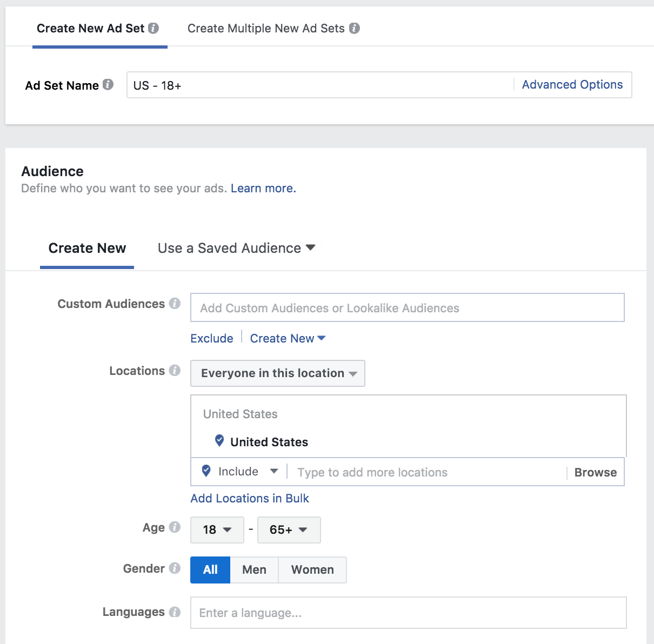The width and height of the screenshot is (654, 644).
Task: Open the Use a Saved Audience tab
Action: tap(236, 249)
